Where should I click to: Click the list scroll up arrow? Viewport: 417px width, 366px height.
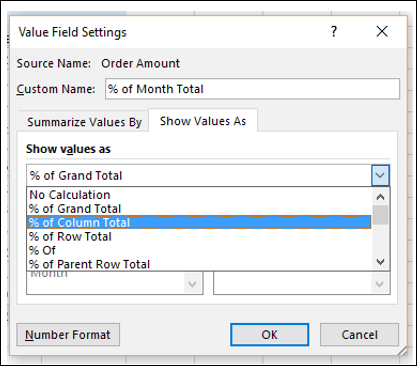pos(380,197)
